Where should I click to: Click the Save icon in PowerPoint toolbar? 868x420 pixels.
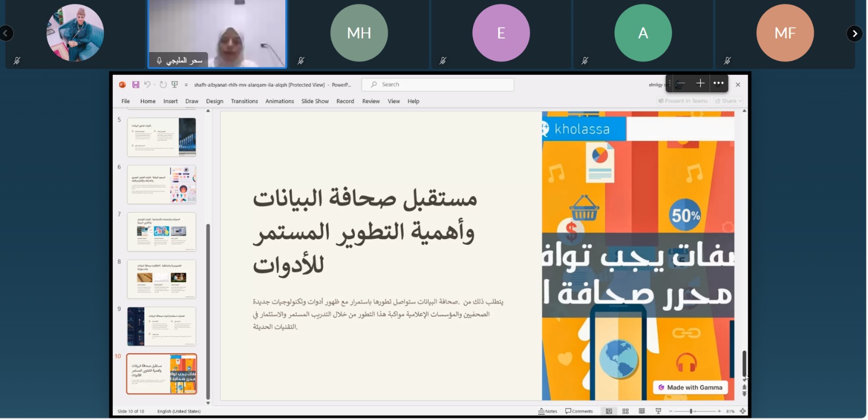(x=136, y=85)
